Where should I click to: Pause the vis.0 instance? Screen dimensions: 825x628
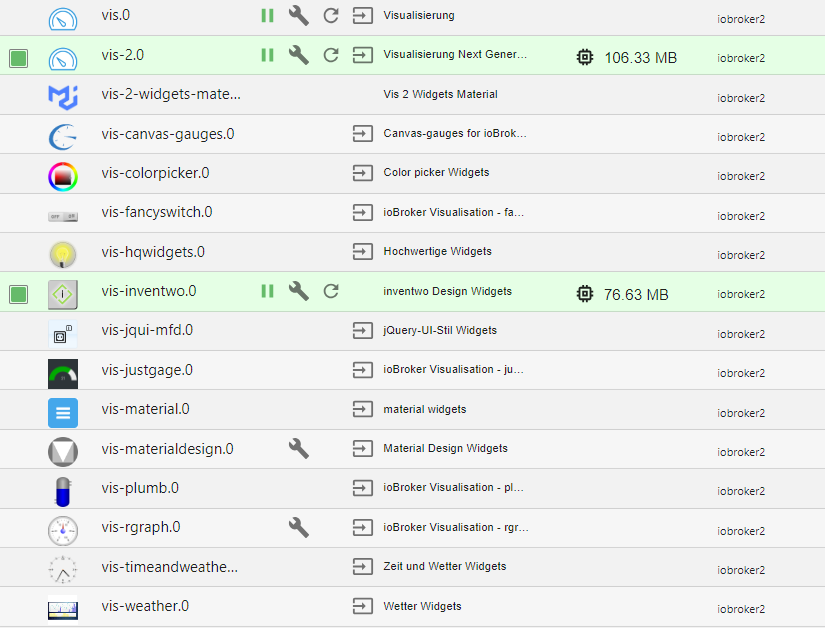coord(267,15)
